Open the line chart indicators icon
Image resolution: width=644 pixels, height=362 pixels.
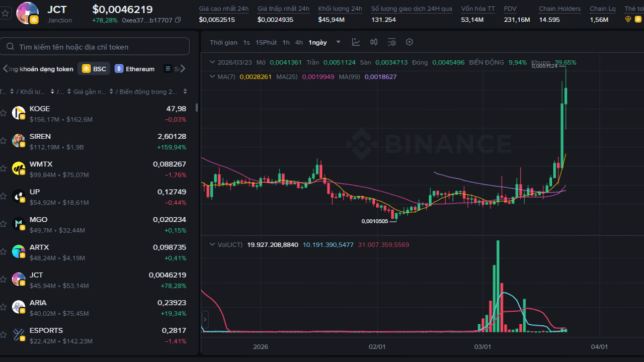tap(356, 42)
